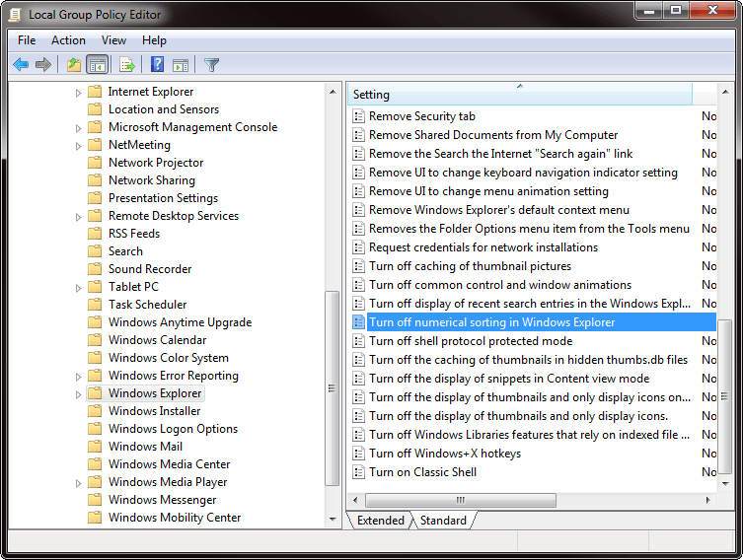
Task: Click the Internet Explorer folder icon
Action: click(x=95, y=92)
